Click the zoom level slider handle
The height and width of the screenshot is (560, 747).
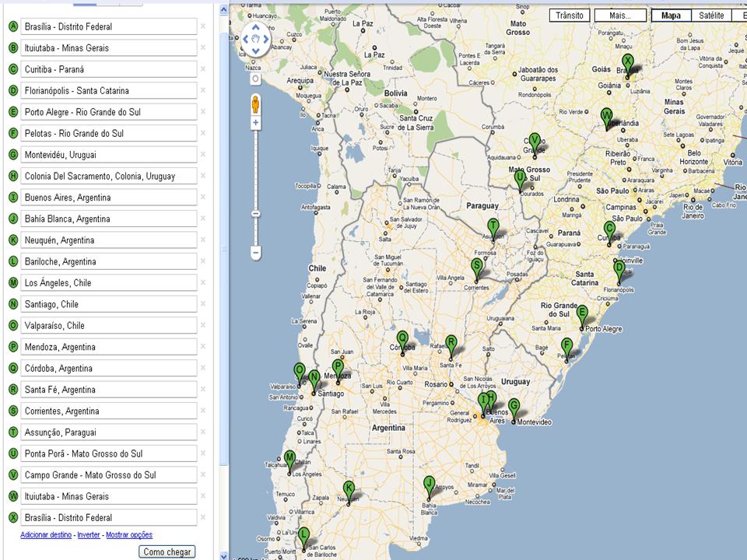(255, 213)
